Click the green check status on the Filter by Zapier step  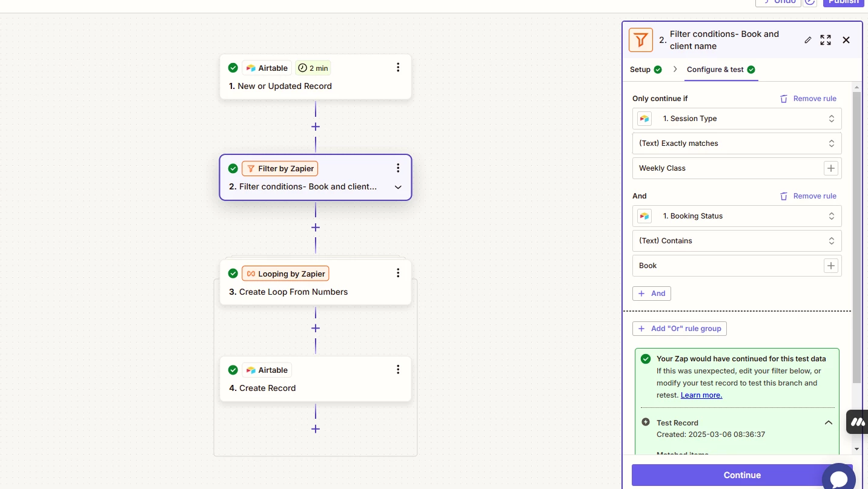(x=233, y=168)
